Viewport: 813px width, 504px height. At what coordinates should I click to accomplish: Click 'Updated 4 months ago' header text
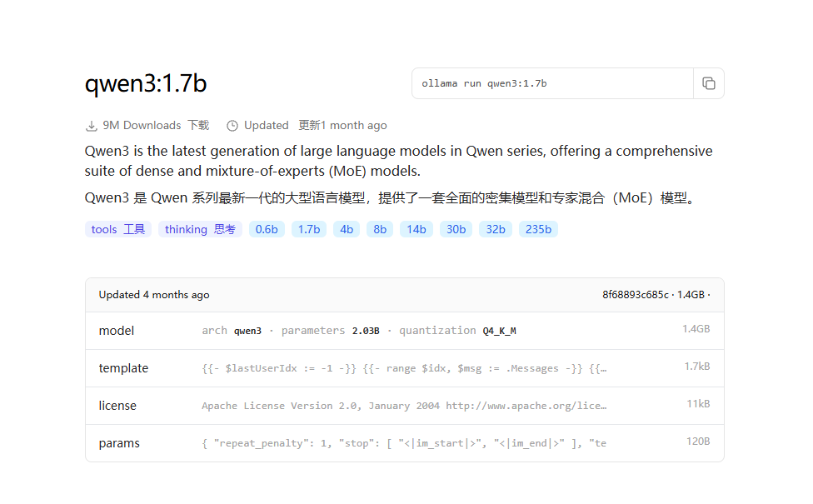tap(154, 295)
